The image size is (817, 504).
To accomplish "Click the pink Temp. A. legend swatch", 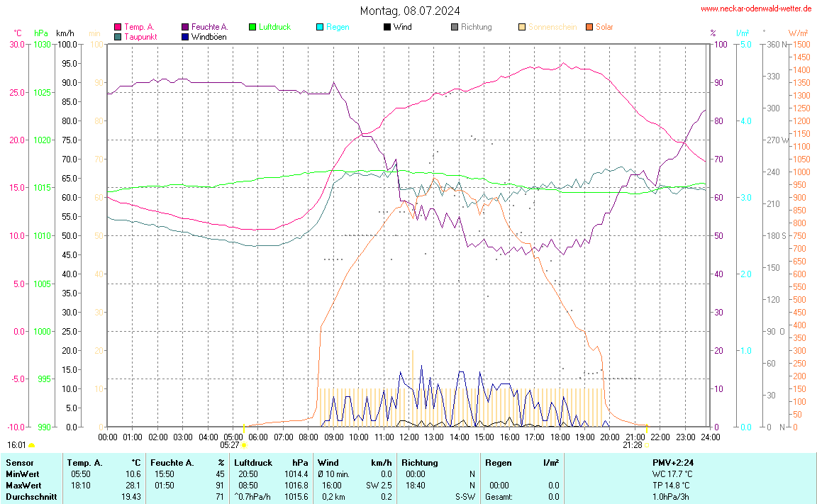I will point(118,27).
